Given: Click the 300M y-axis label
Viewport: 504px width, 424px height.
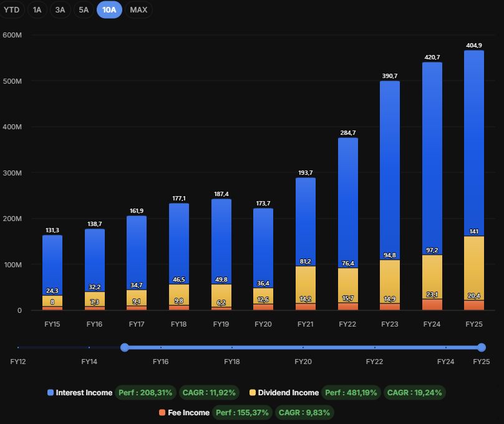Looking at the screenshot, I should pos(12,173).
